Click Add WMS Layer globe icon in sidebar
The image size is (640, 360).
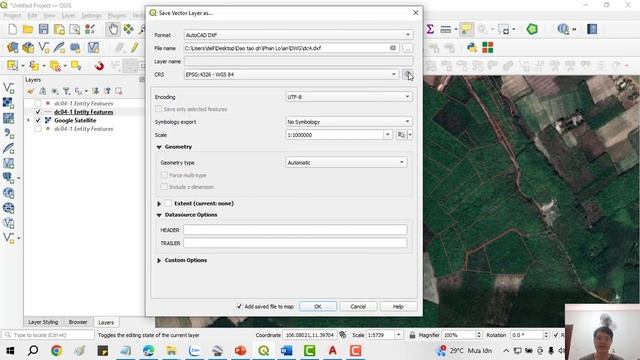[8, 193]
